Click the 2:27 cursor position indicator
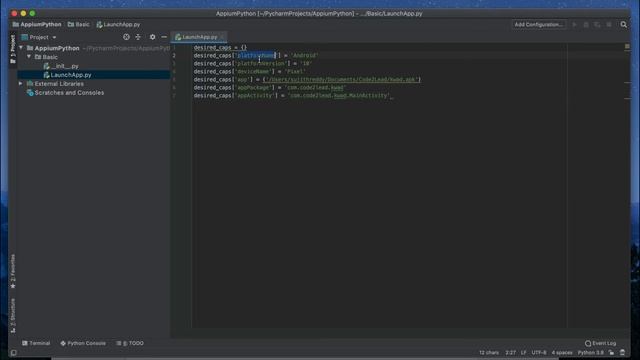 (510, 353)
